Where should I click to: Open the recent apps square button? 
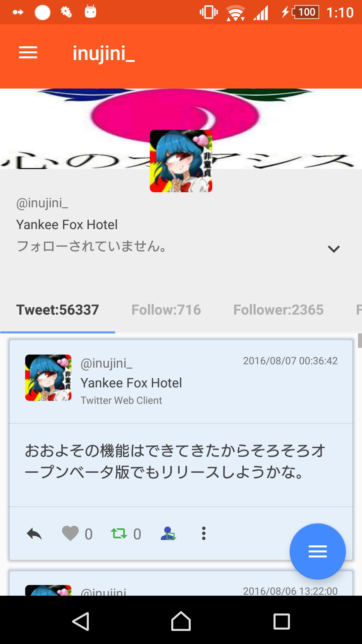[282, 621]
